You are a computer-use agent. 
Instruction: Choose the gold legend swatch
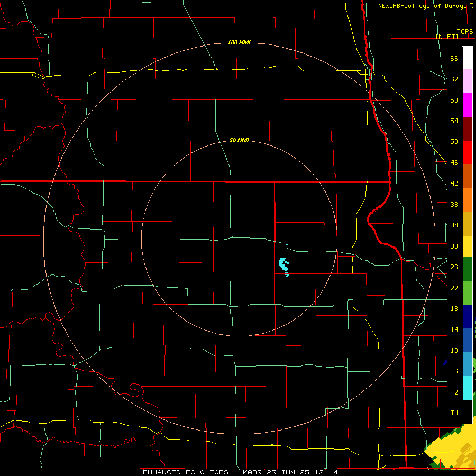(467, 224)
